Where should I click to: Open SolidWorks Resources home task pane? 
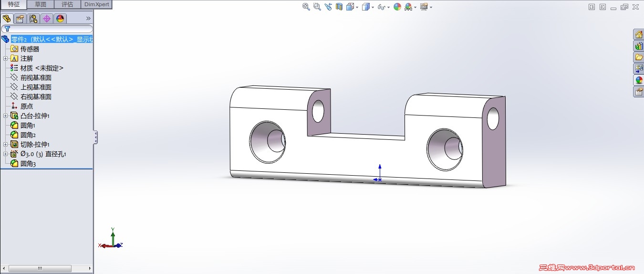click(639, 34)
